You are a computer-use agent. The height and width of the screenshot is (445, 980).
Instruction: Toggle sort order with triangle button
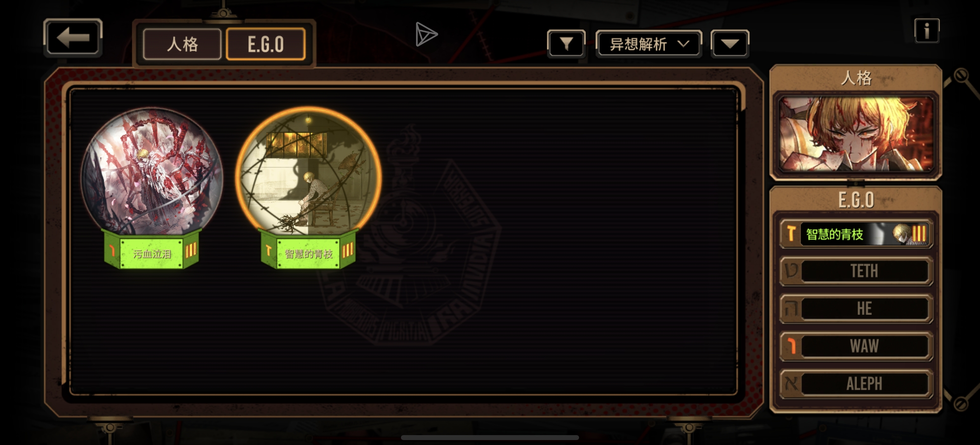click(x=730, y=43)
